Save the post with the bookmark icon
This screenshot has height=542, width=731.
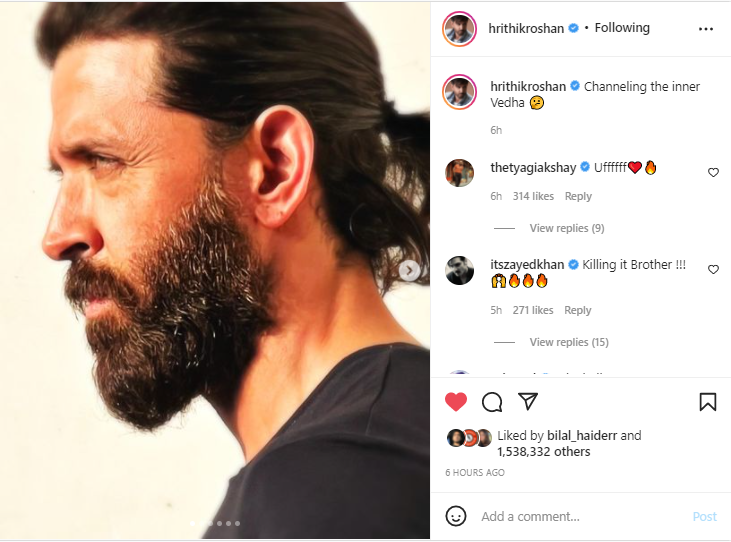(x=707, y=402)
